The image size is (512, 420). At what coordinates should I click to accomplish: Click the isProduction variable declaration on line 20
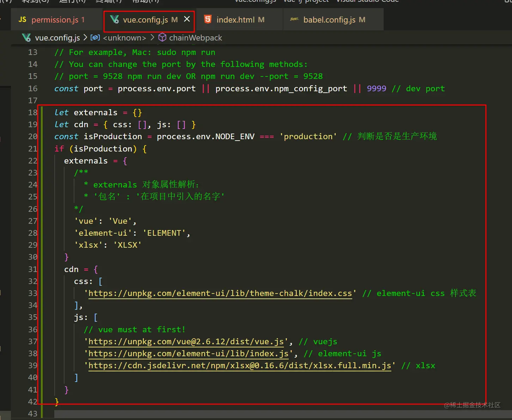click(113, 136)
